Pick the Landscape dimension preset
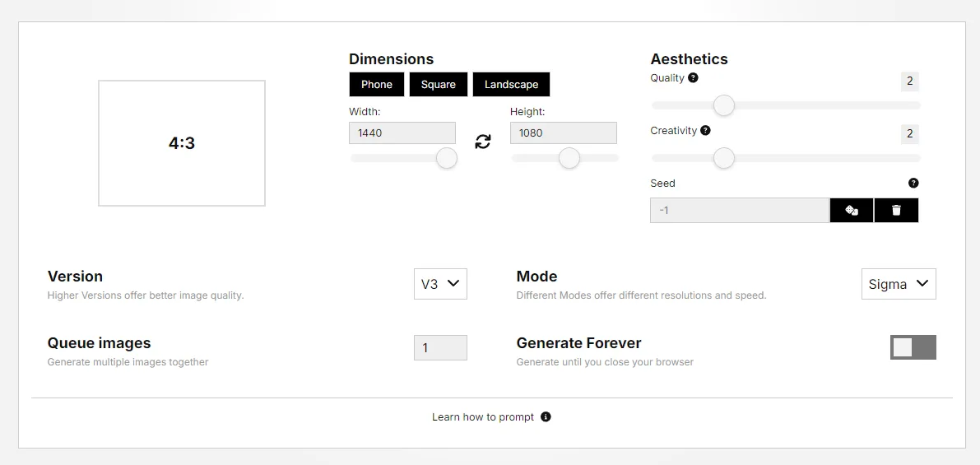 (511, 85)
